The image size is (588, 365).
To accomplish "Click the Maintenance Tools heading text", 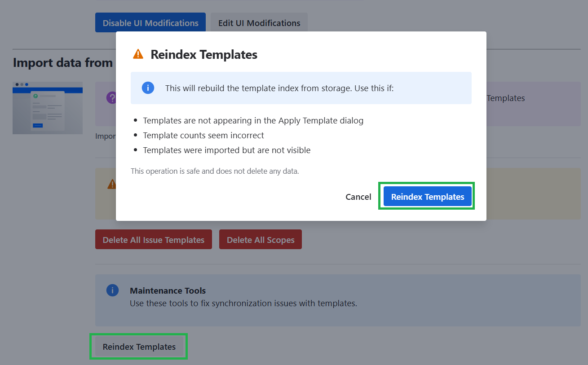I will coord(168,291).
